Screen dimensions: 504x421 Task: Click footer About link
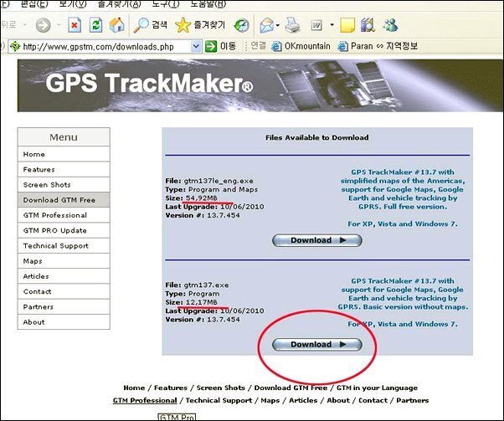(338, 400)
